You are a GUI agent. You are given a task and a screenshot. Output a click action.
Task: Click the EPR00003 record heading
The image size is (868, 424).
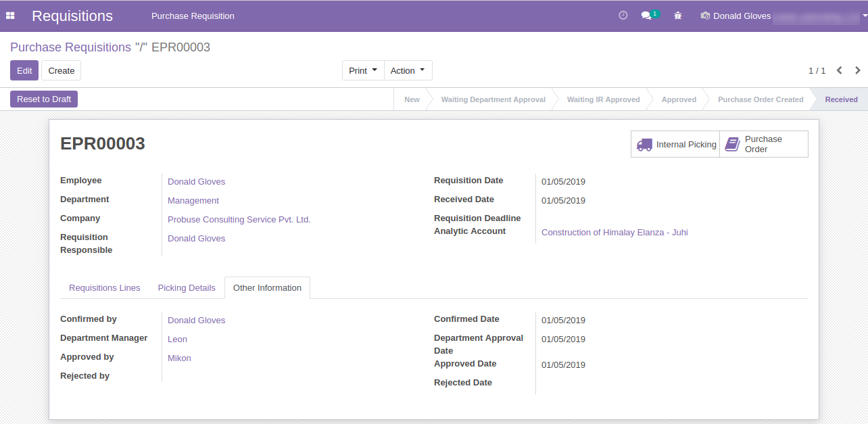[103, 143]
